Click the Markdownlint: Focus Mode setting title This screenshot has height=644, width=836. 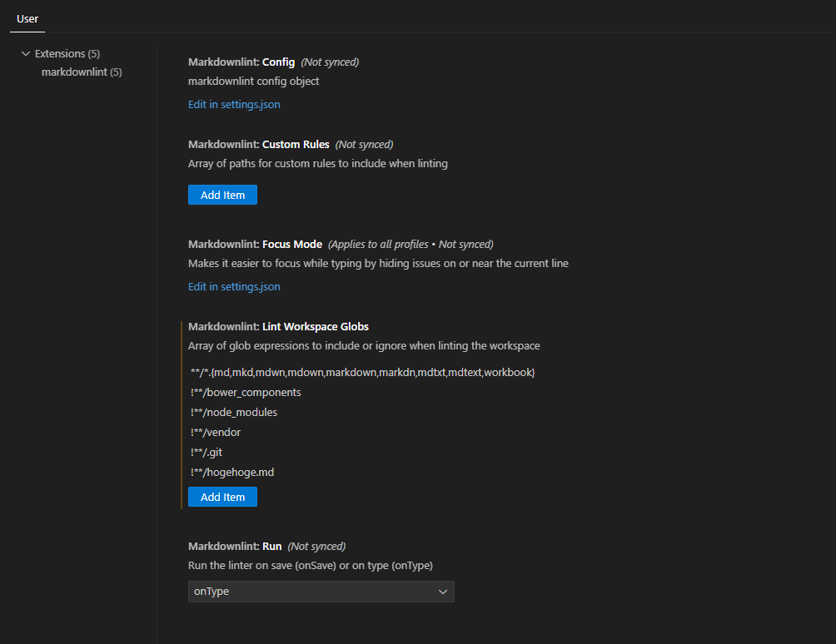coord(255,245)
